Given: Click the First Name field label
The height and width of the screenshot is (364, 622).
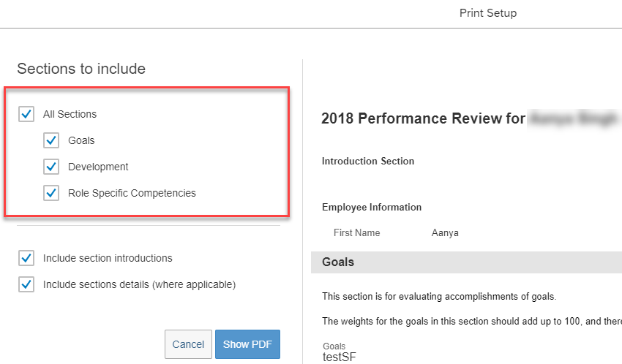Looking at the screenshot, I should click(356, 232).
